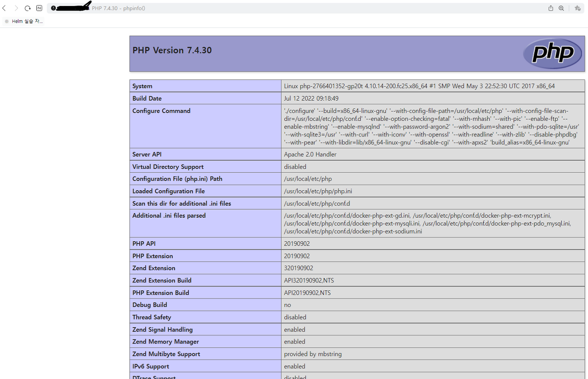Select the Jul 12 2022 09:18:49 value
588x379 pixels.
pyautogui.click(x=311, y=98)
